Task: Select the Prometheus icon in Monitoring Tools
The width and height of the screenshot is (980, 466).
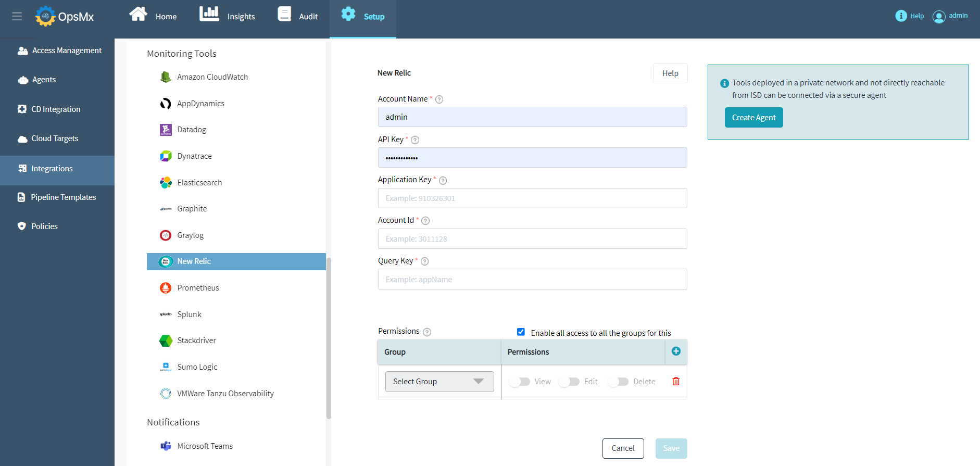Action: (166, 288)
